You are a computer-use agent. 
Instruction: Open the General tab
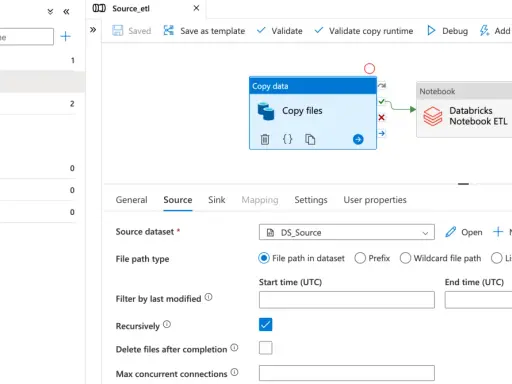click(131, 200)
